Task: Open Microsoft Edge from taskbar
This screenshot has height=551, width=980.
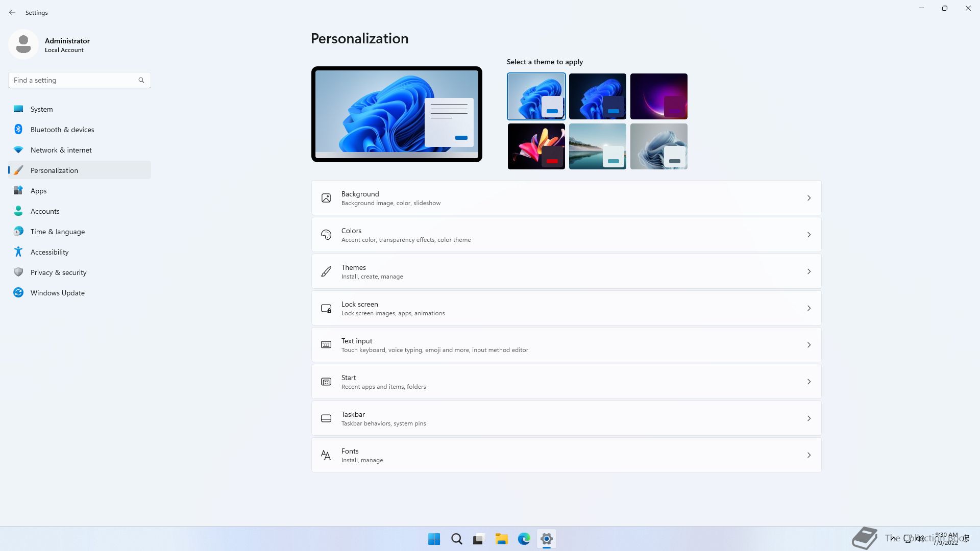Action: pos(524,539)
